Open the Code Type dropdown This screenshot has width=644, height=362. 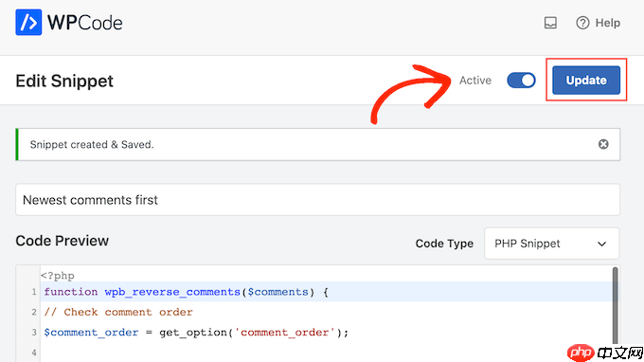pyautogui.click(x=551, y=244)
